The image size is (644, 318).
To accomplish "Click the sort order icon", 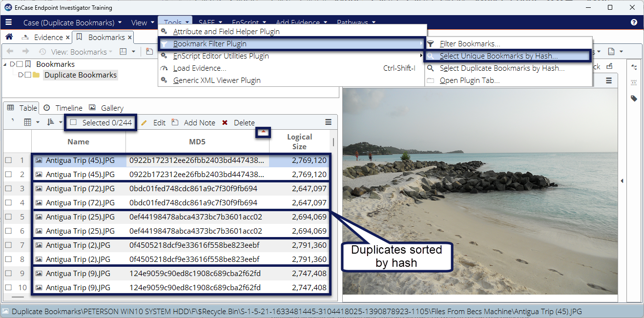I will coord(50,122).
